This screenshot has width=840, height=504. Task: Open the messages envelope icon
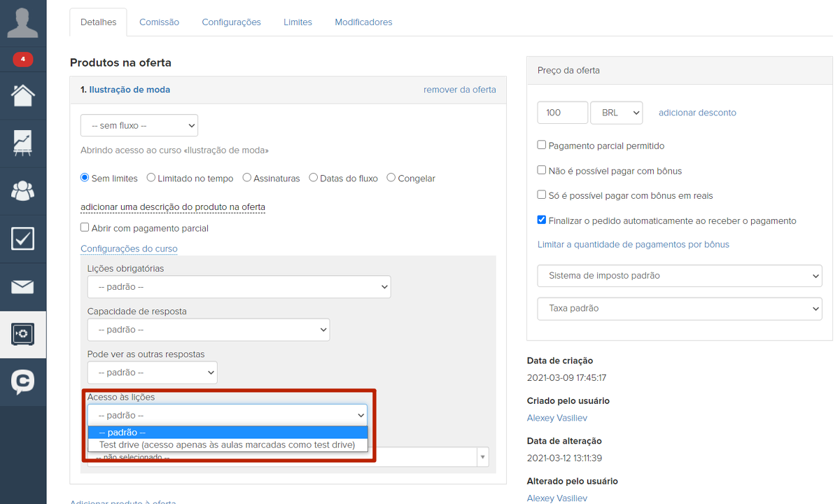(23, 286)
